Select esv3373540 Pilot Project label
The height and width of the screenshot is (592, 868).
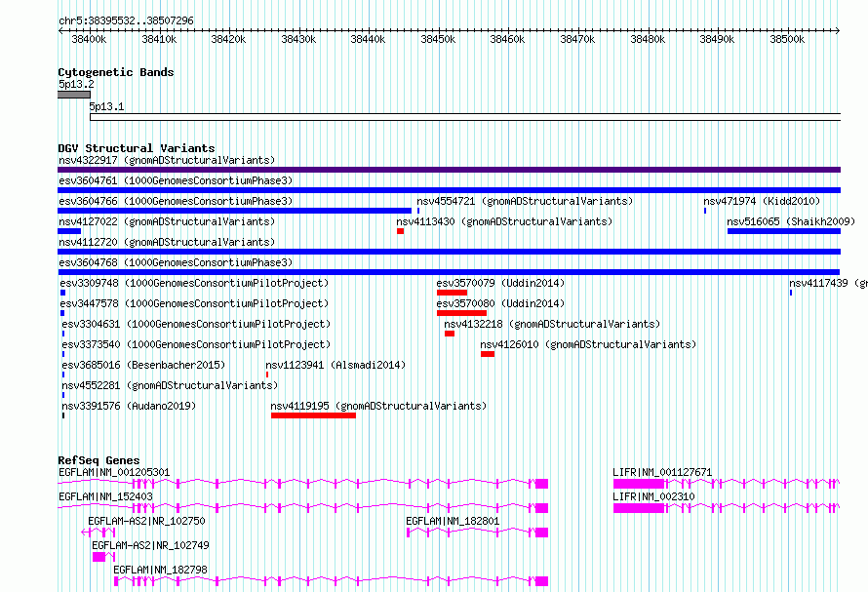(196, 344)
